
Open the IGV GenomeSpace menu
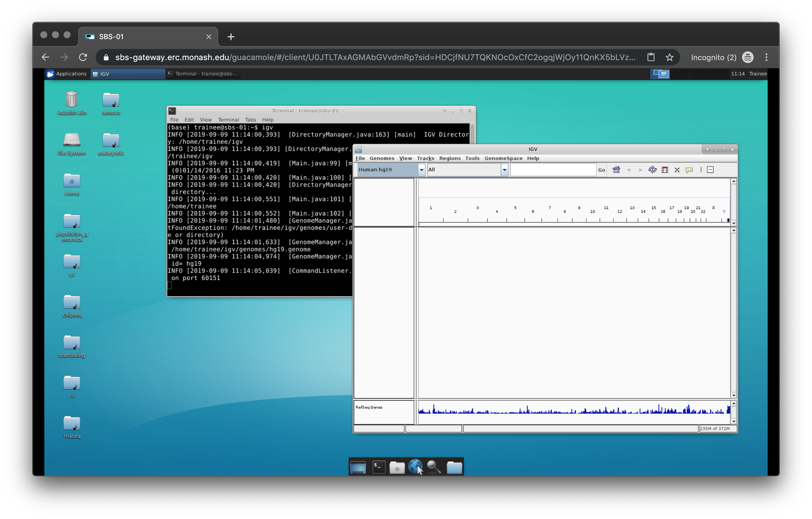(503, 158)
